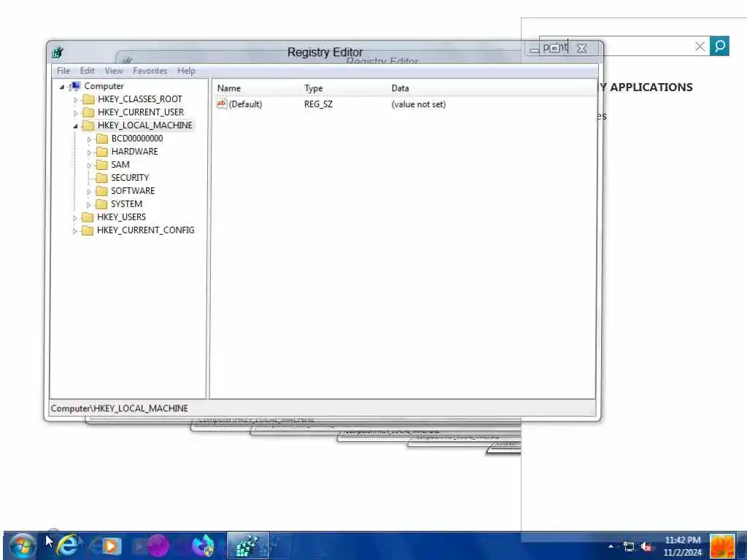Click the HKEY_CURRENT_USER folder icon
Viewport: 747px width, 560px height.
(88, 112)
